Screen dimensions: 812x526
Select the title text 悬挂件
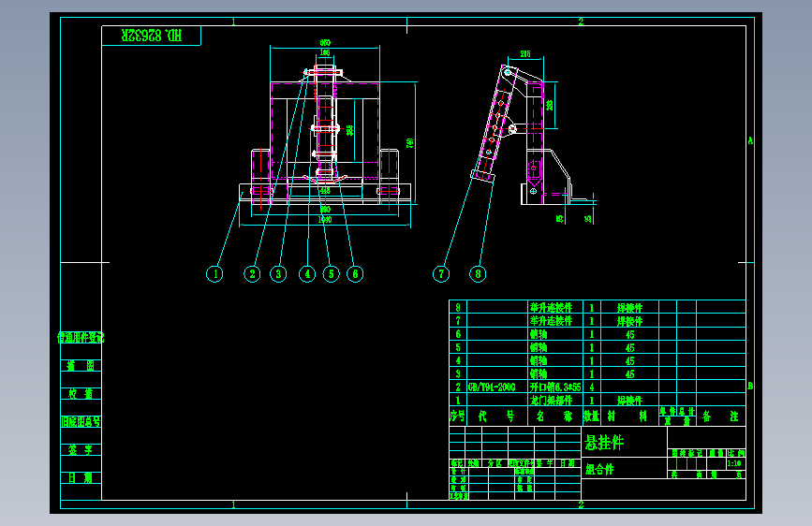coord(604,443)
